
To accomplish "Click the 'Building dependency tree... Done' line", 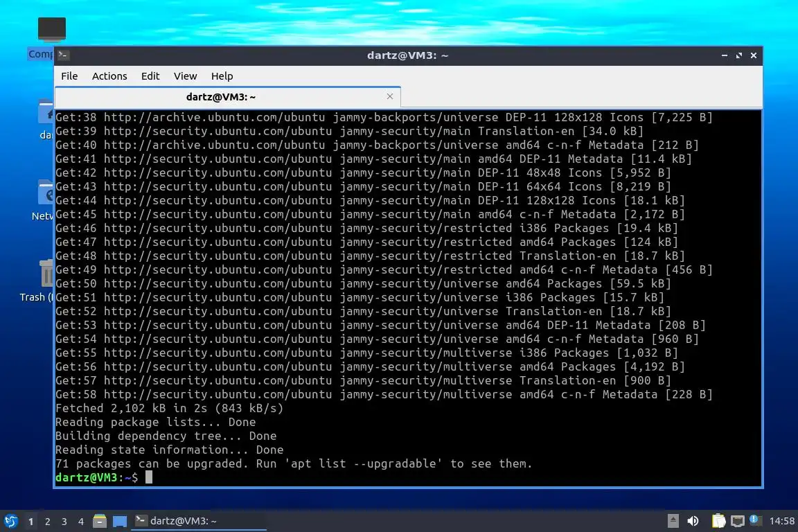I will point(166,436).
